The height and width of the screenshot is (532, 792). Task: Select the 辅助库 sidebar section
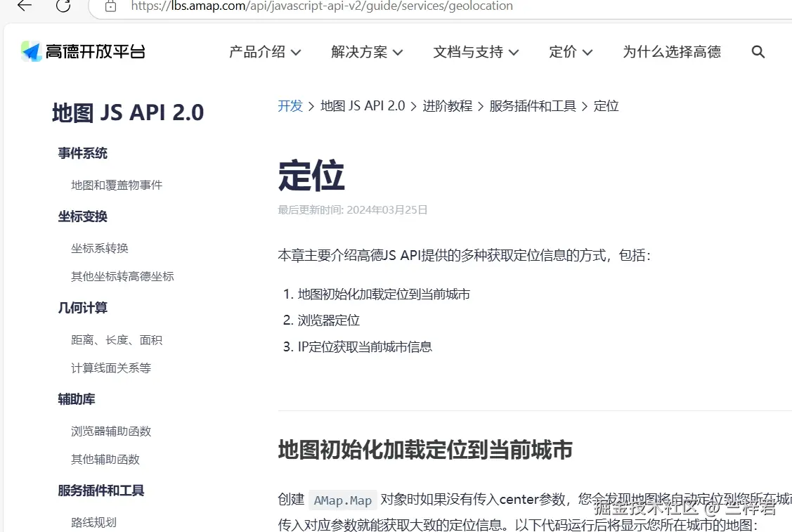pos(77,399)
